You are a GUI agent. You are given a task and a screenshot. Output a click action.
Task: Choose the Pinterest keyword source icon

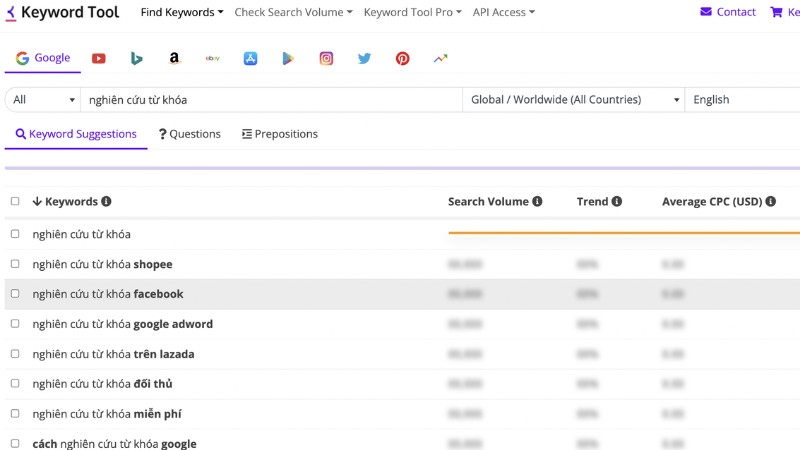point(402,59)
